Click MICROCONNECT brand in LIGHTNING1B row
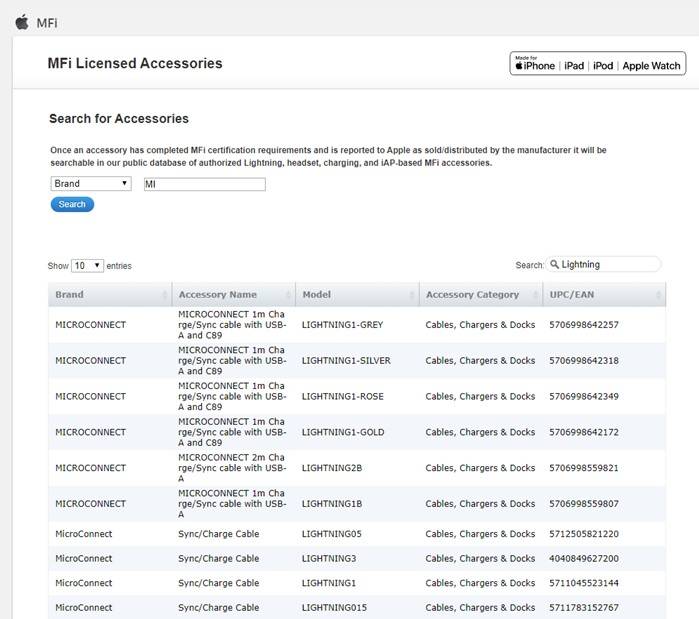699x619 pixels. pos(90,504)
